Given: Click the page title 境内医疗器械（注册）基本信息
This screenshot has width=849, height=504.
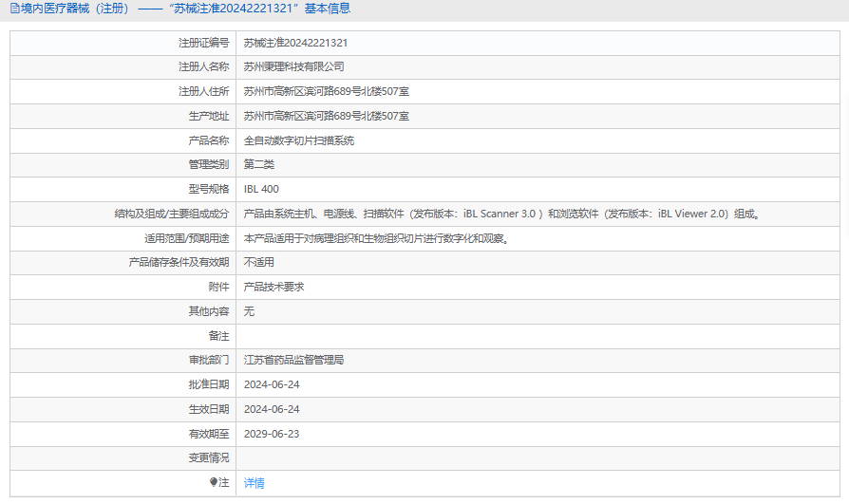Looking at the screenshot, I should (185, 9).
